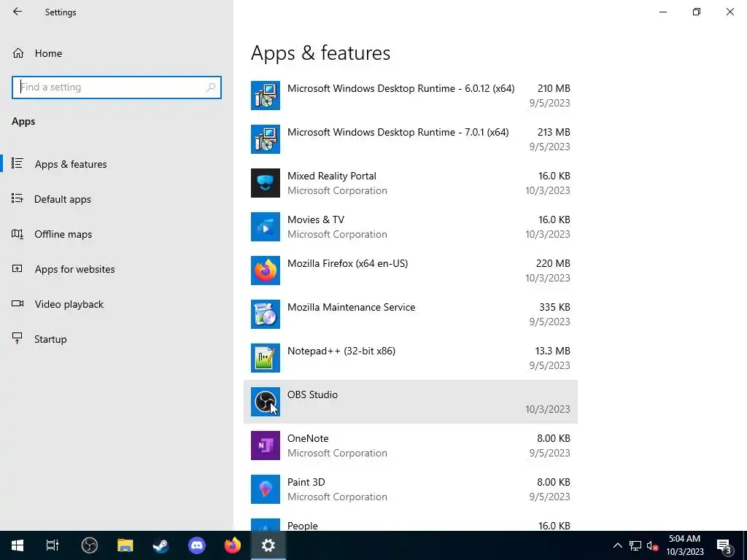Open OBS Studio from taskbar
The image size is (747, 560).
pos(89,545)
